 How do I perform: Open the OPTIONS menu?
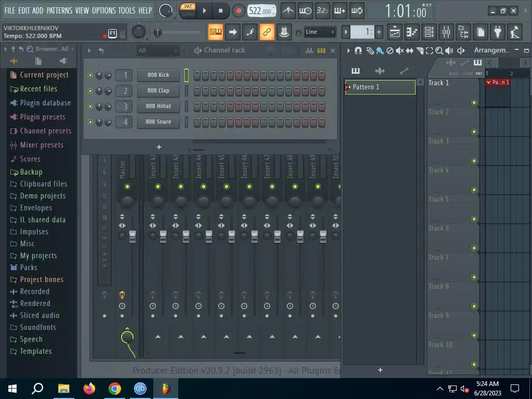click(x=104, y=10)
